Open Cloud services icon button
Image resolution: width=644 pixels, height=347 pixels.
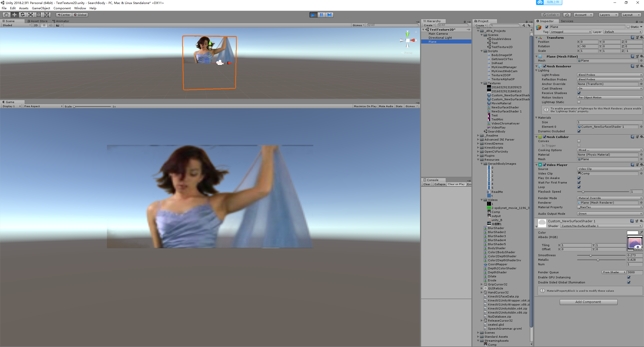567,15
